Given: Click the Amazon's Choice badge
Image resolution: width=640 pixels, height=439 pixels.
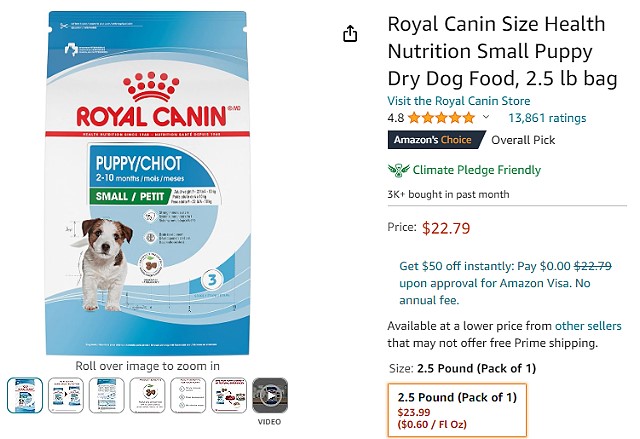Looking at the screenshot, I should tap(436, 140).
